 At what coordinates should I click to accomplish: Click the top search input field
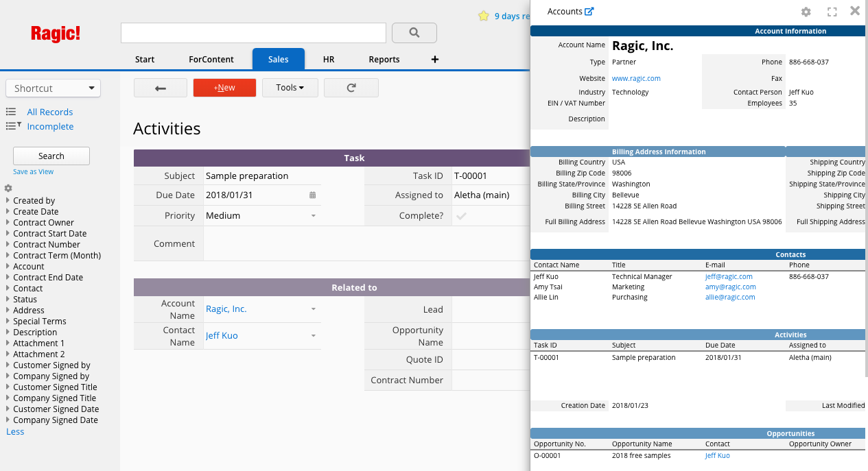[253, 33]
